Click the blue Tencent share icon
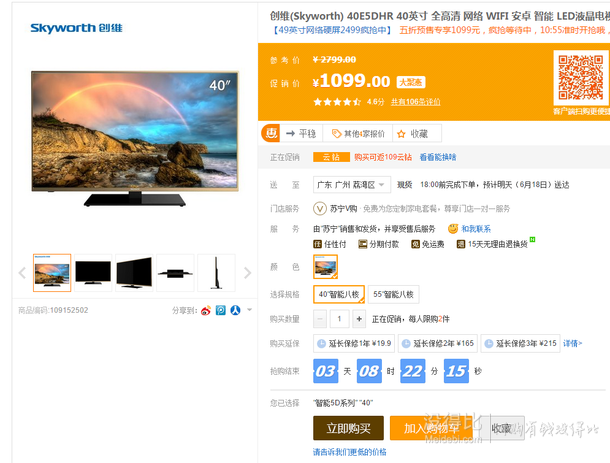610x463 pixels. coord(221,310)
